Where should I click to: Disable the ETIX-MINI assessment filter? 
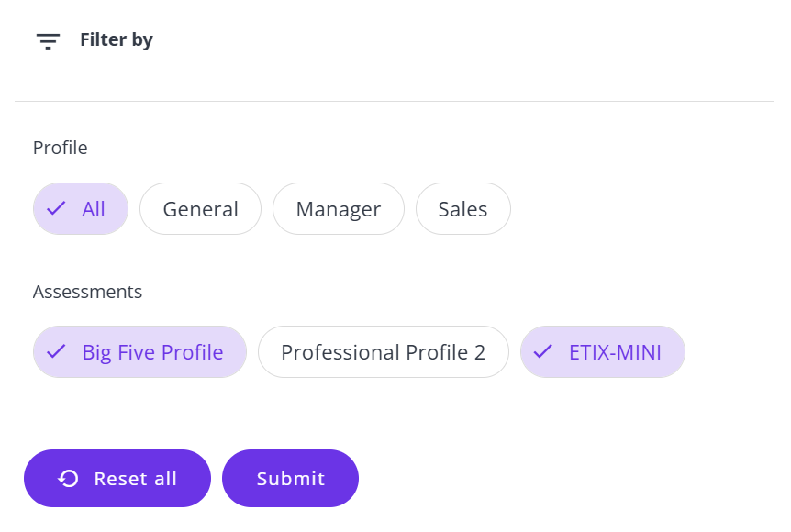[603, 352]
